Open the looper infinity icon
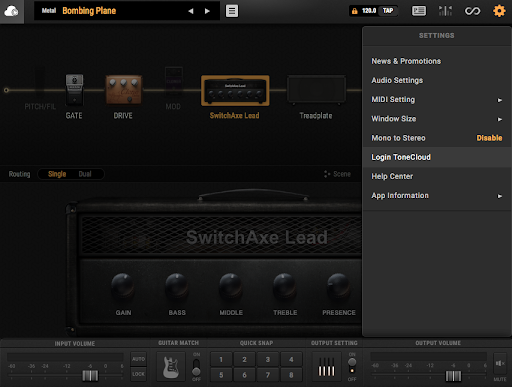The height and width of the screenshot is (387, 512). (x=472, y=11)
